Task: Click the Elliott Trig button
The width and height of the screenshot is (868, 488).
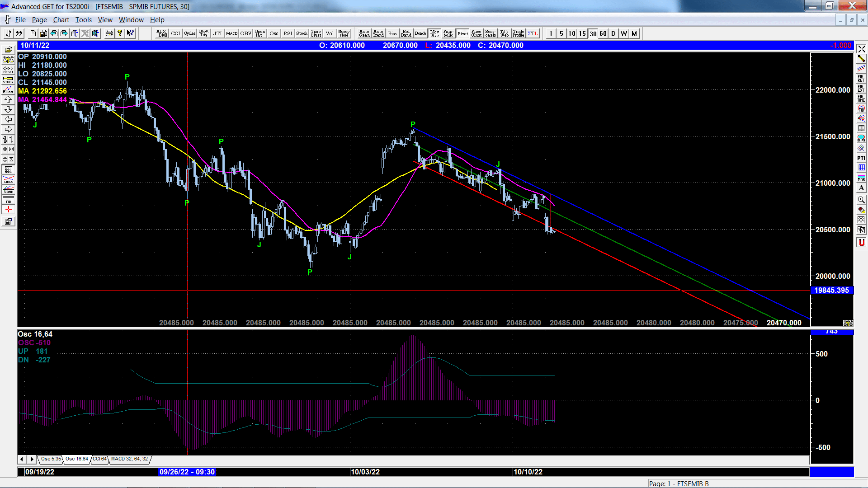Action: tap(204, 33)
